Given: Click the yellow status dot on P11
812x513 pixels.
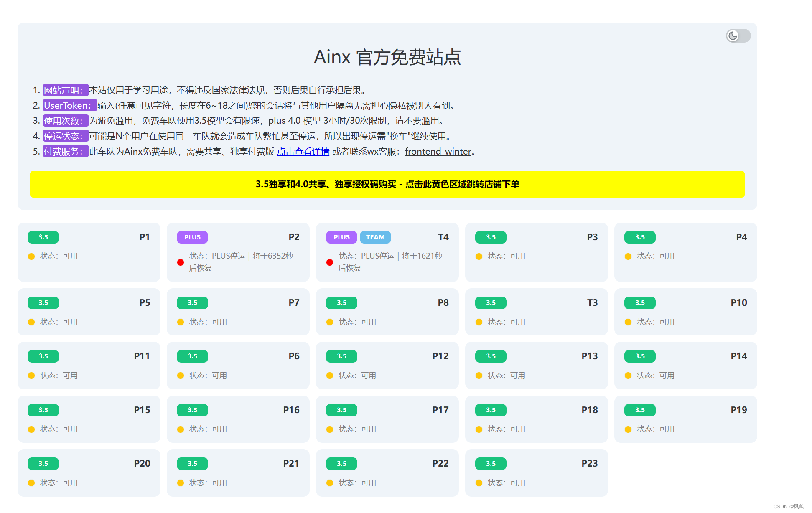Looking at the screenshot, I should [31, 376].
